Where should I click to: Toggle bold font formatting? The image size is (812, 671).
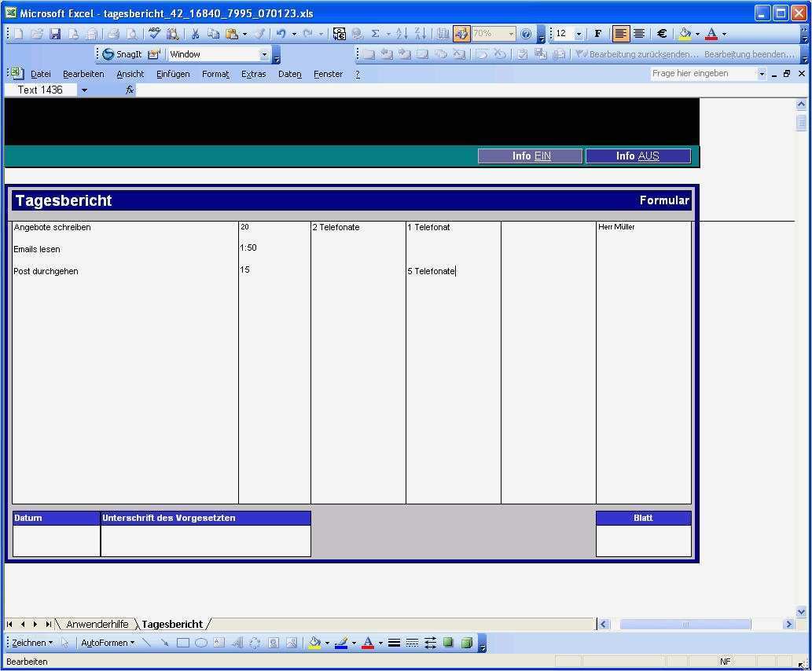(597, 34)
